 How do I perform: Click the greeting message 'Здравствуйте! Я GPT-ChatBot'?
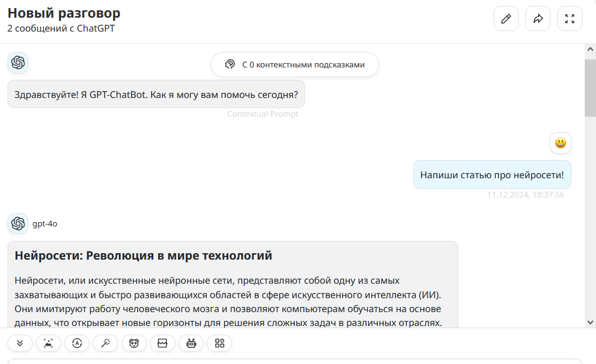point(156,94)
